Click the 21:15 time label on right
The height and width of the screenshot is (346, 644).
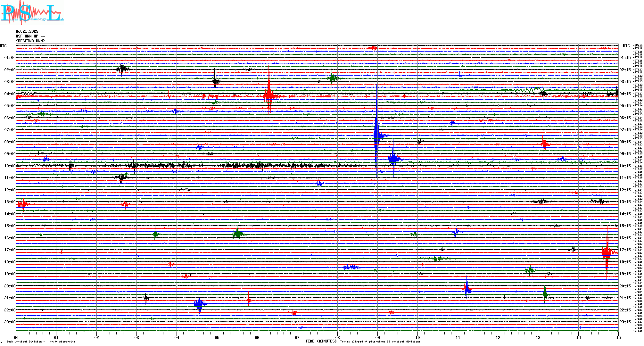(x=625, y=298)
